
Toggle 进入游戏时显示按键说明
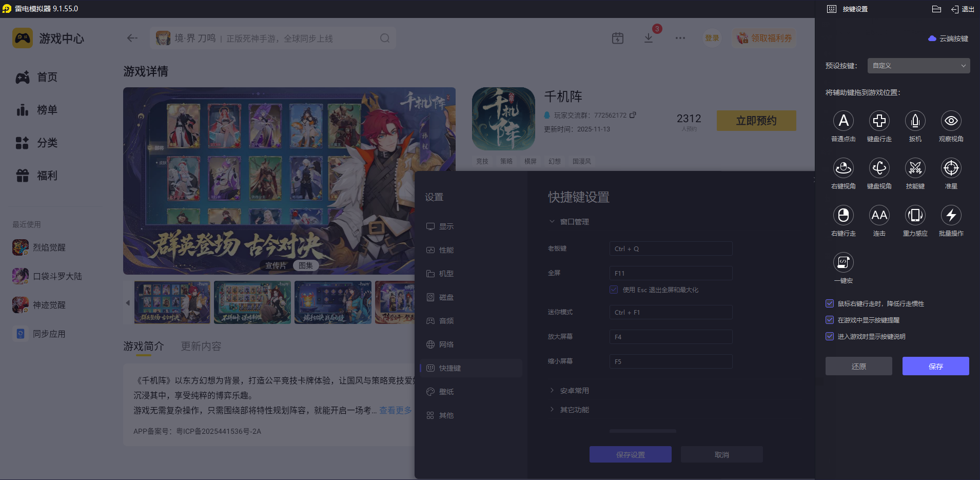point(830,336)
